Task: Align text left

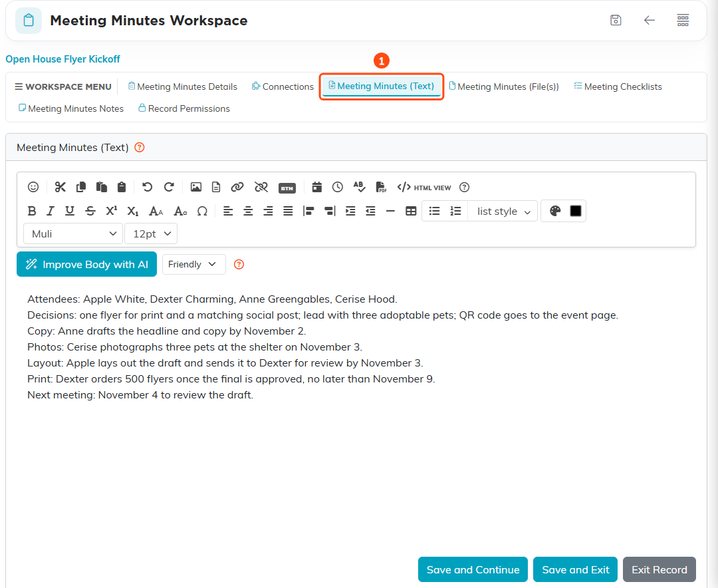Action: click(228, 211)
